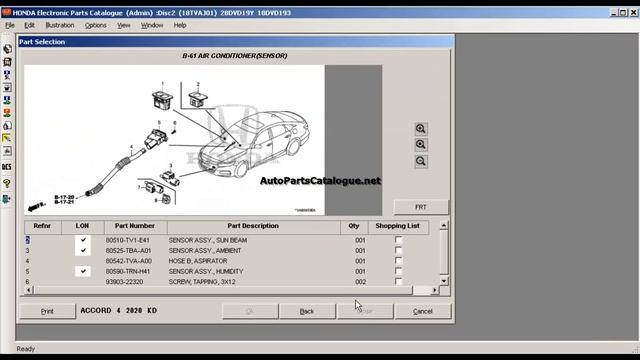Click the Print button
The image size is (640, 360).
47,311
